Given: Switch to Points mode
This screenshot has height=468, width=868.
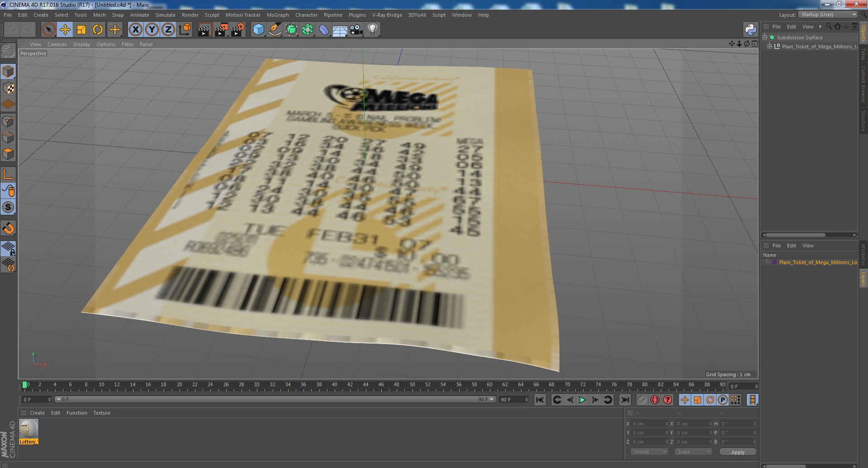Looking at the screenshot, I should 8,121.
